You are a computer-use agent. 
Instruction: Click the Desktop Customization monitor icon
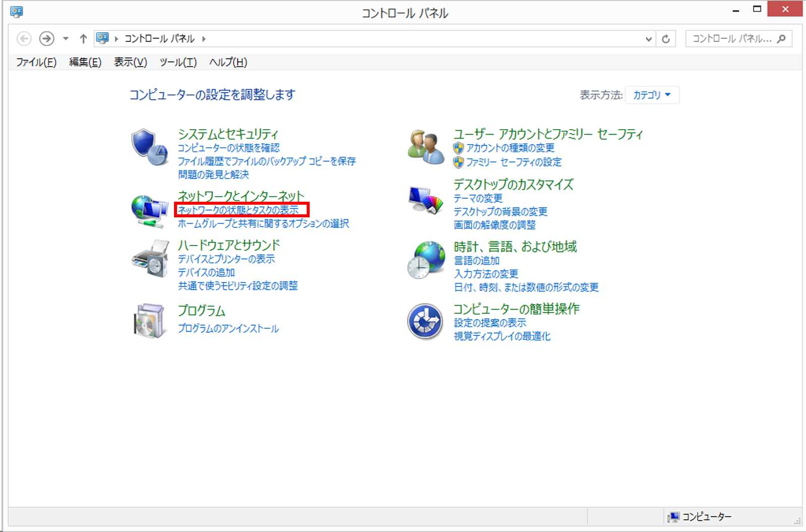pos(426,200)
